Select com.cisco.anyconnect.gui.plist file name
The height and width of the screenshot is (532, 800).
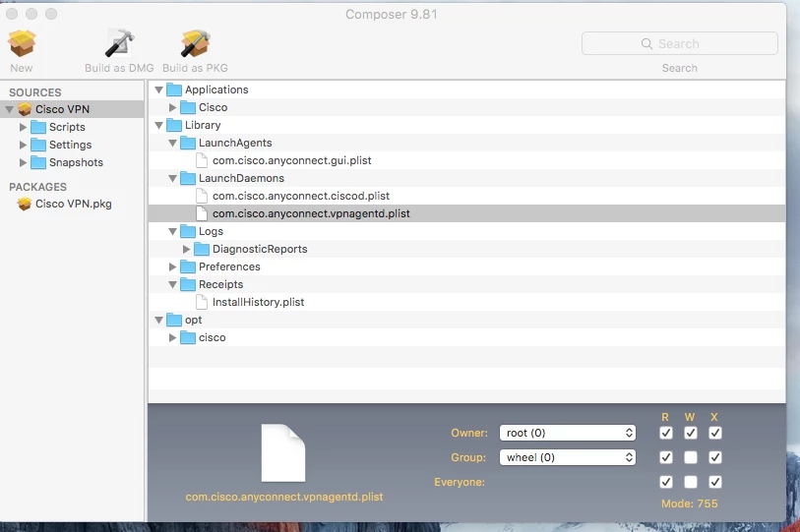point(292,160)
